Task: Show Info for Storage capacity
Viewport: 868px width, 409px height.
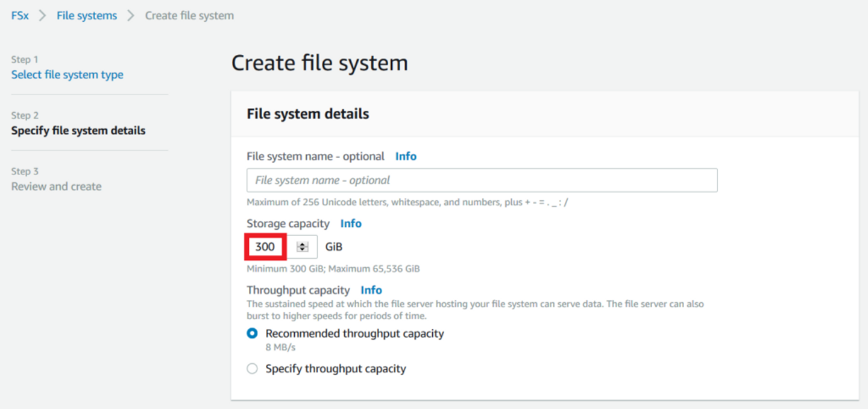Action: tap(351, 224)
